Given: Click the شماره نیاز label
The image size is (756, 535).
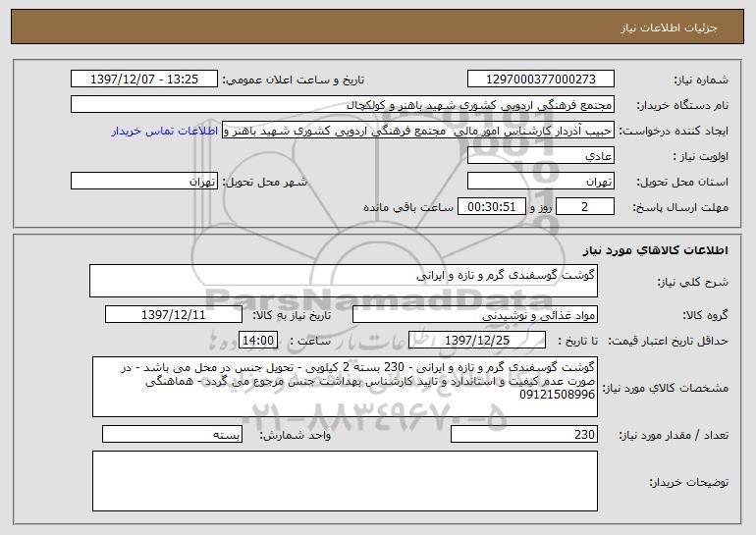Looking at the screenshot, I should click(701, 80).
